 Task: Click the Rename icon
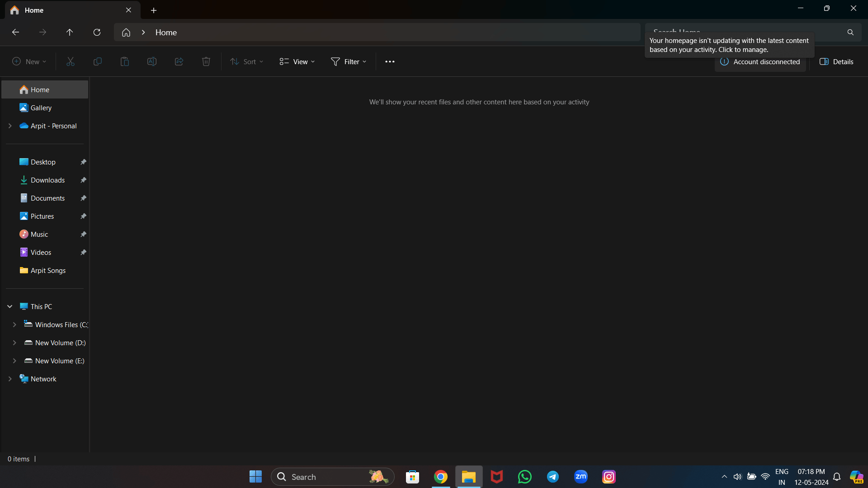tap(152, 61)
